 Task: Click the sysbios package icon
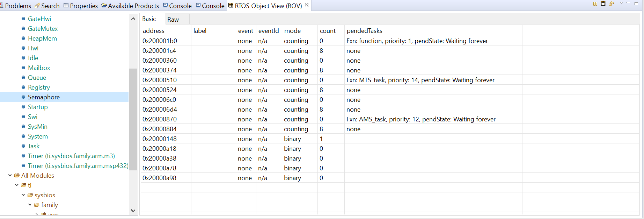30,195
